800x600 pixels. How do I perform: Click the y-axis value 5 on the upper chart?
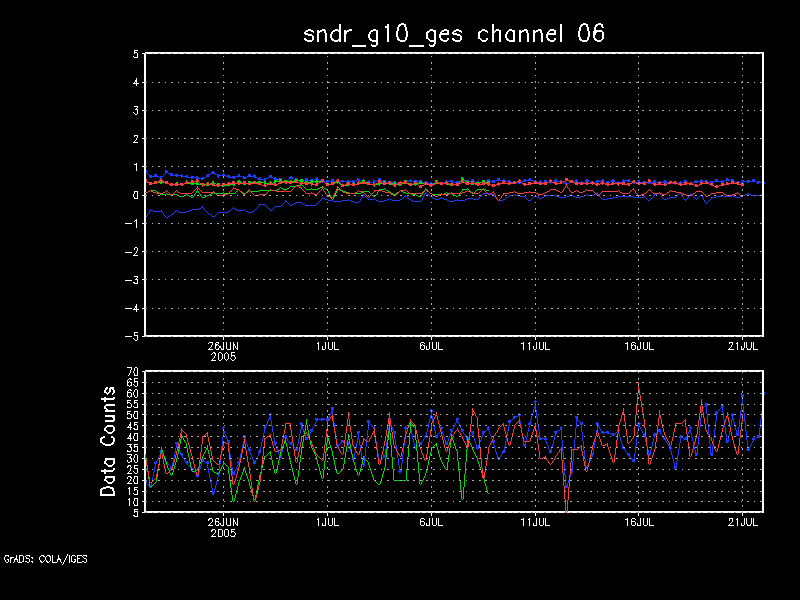pyautogui.click(x=135, y=54)
